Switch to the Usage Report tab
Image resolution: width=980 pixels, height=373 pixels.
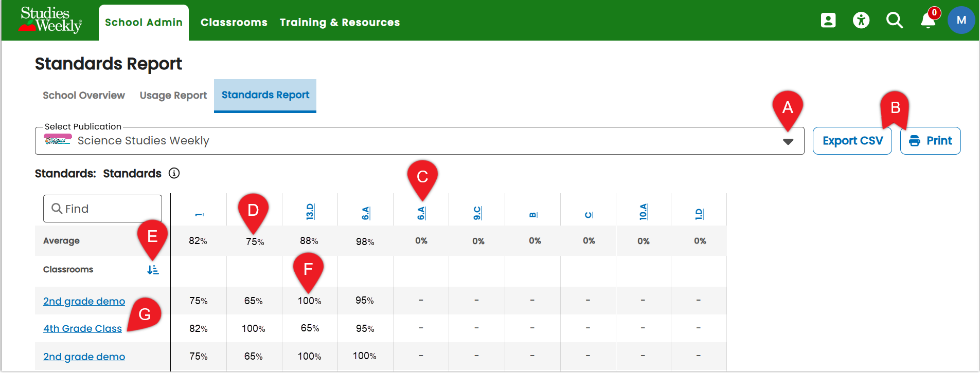(173, 96)
